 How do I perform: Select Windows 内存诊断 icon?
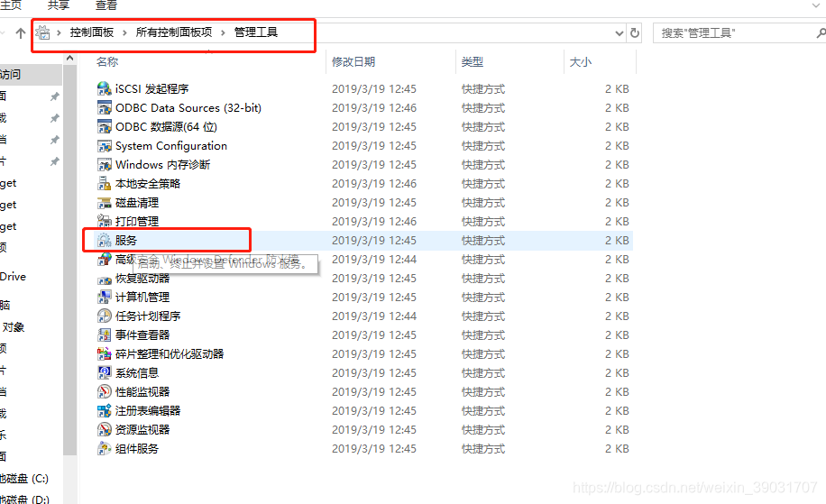(105, 164)
